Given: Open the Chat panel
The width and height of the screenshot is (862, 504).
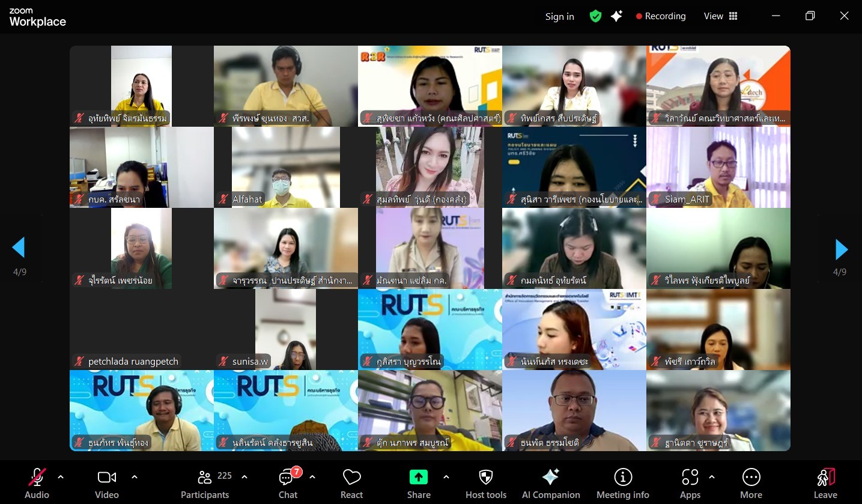Looking at the screenshot, I should pyautogui.click(x=288, y=484).
